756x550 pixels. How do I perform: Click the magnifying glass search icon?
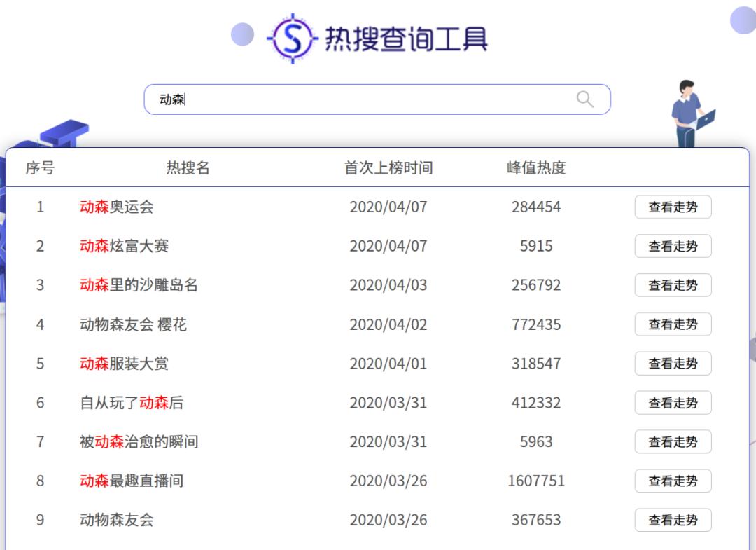tap(584, 99)
